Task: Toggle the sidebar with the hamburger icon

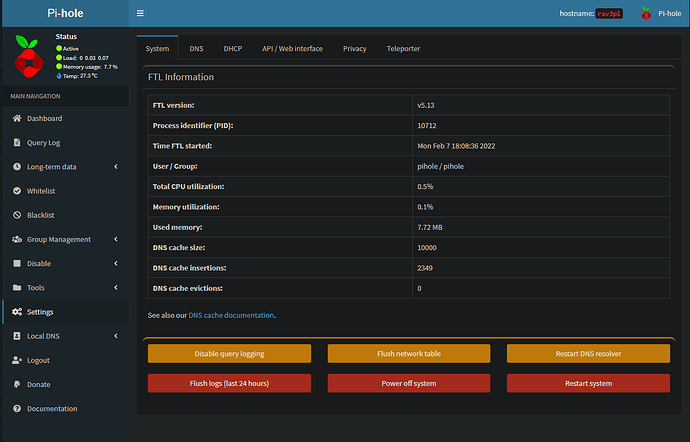Action: pos(140,13)
